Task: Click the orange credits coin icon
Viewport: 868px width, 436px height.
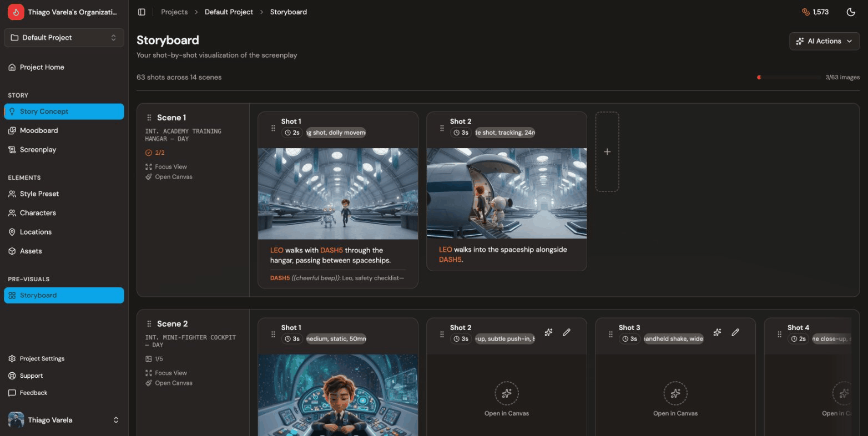Action: tap(805, 12)
